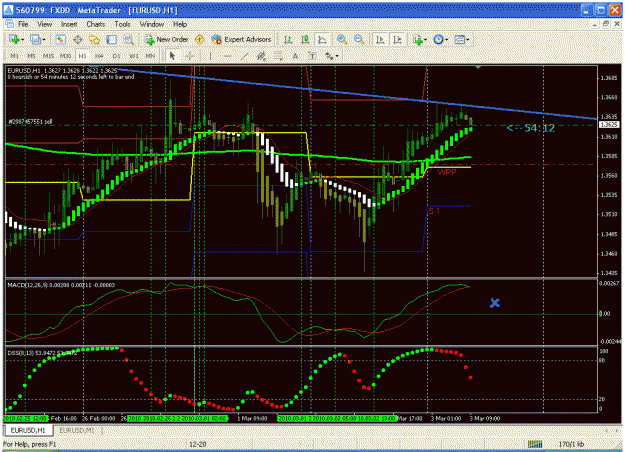This screenshot has width=625, height=452.
Task: Select the sell order #2887457551 label
Action: point(30,122)
